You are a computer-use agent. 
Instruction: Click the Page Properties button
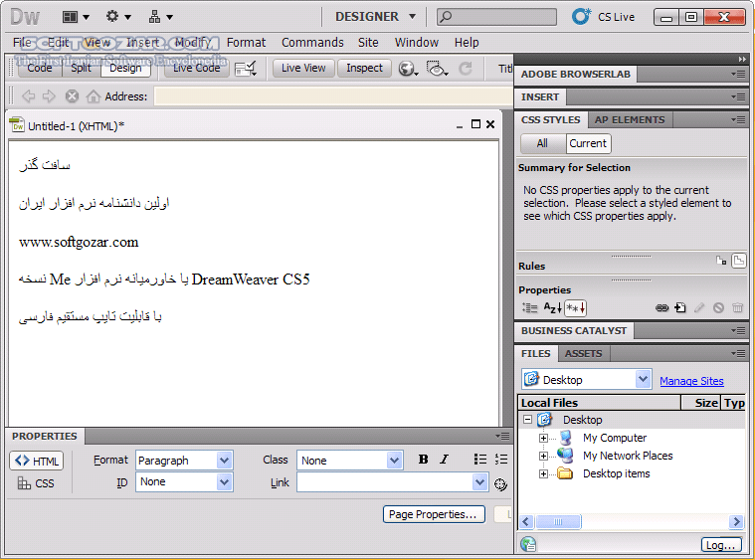434,514
